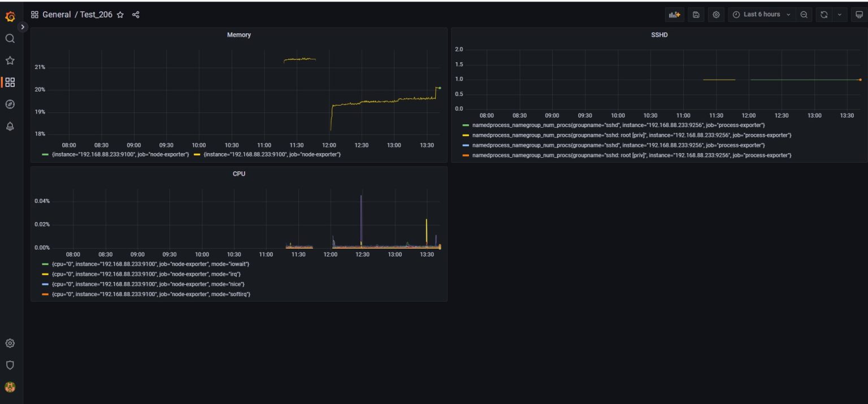The width and height of the screenshot is (868, 404).
Task: Open the Add panel tool
Action: click(x=675, y=14)
